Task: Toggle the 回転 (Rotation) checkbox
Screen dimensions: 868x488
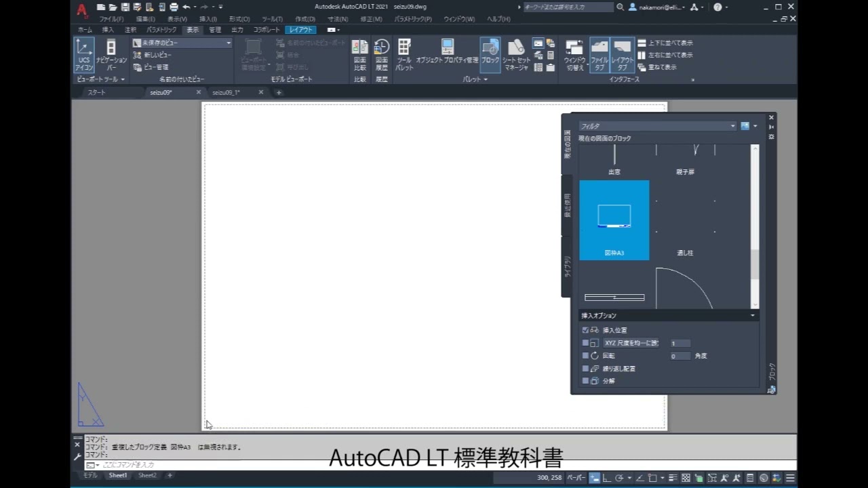Action: [586, 355]
